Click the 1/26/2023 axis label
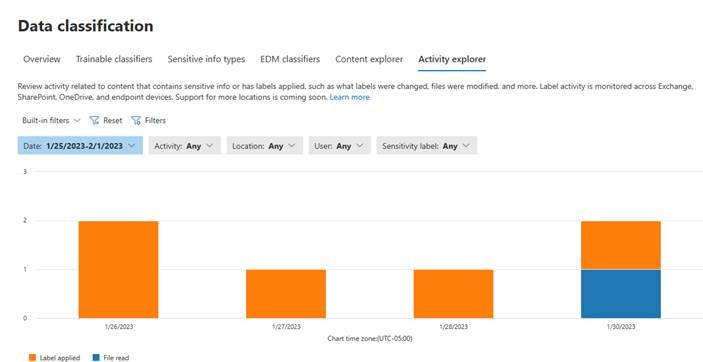 point(118,327)
